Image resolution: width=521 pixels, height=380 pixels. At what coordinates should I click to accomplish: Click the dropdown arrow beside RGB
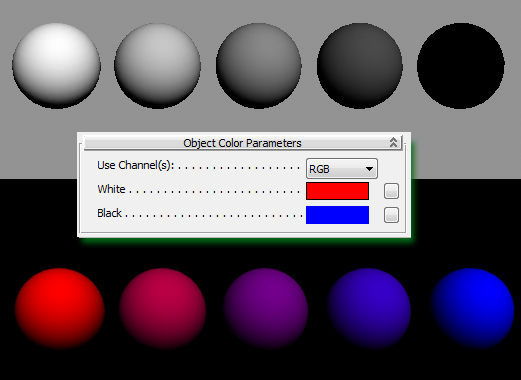point(369,169)
